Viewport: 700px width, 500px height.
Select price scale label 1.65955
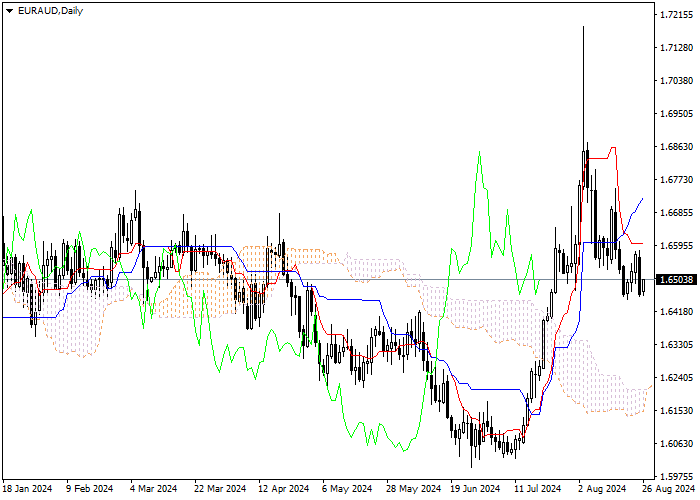[x=677, y=246]
